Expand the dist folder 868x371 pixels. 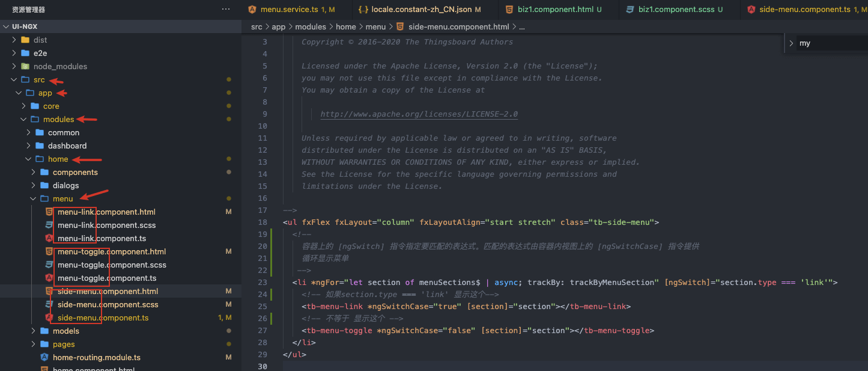(x=14, y=40)
